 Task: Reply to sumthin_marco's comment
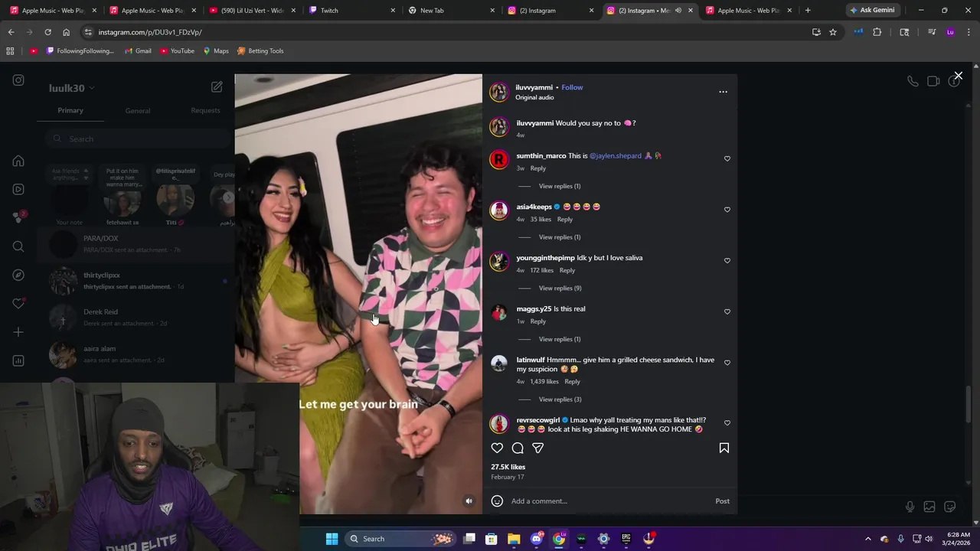pyautogui.click(x=538, y=168)
